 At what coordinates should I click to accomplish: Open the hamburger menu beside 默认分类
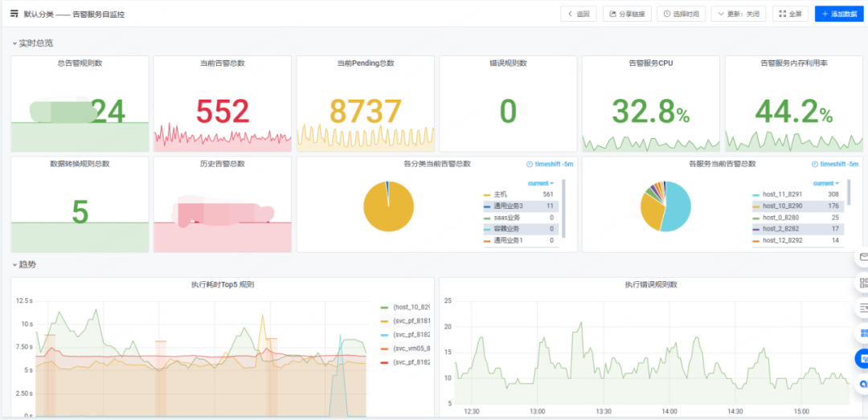point(14,14)
